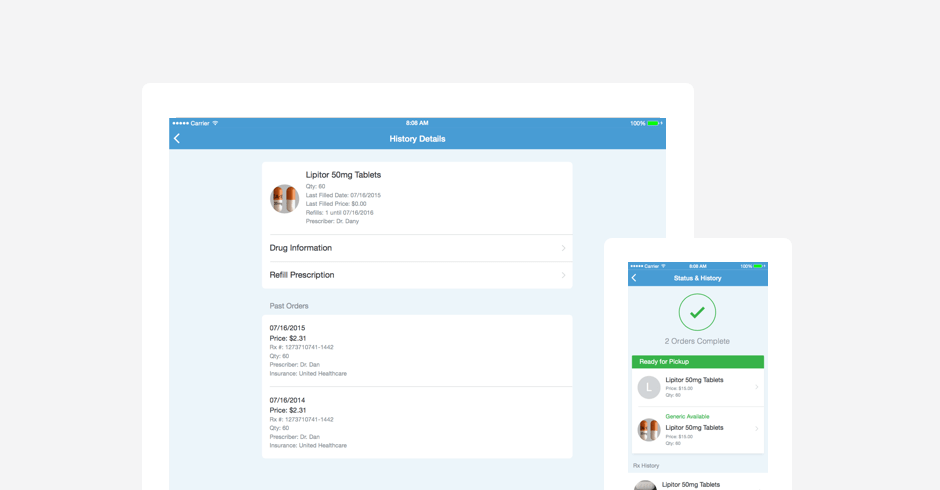Tap battery icon in tablet status bar
Image resolution: width=940 pixels, height=490 pixels.
pos(654,123)
